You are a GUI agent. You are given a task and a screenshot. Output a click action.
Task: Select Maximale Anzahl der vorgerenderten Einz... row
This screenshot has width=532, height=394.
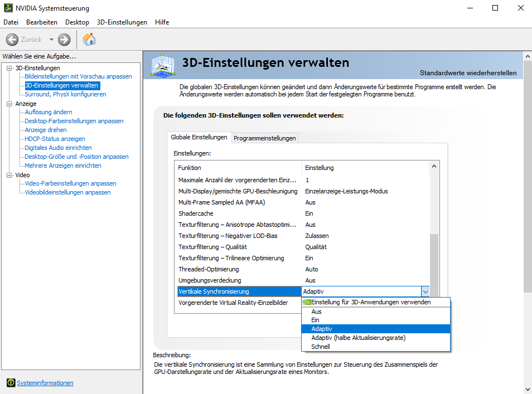303,180
